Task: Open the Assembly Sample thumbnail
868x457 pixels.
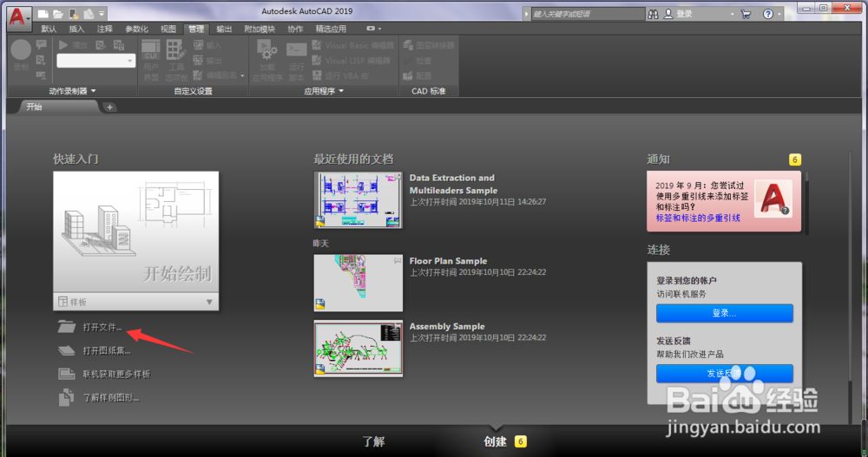Action: (358, 349)
